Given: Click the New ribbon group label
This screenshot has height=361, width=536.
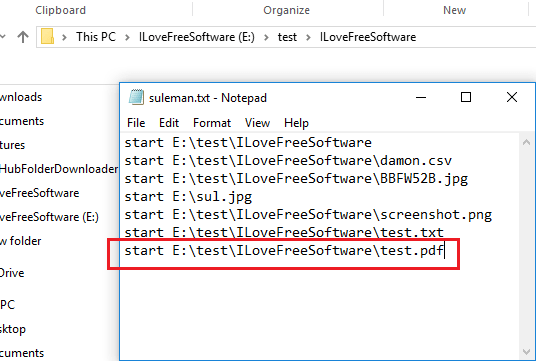Looking at the screenshot, I should (x=454, y=10).
